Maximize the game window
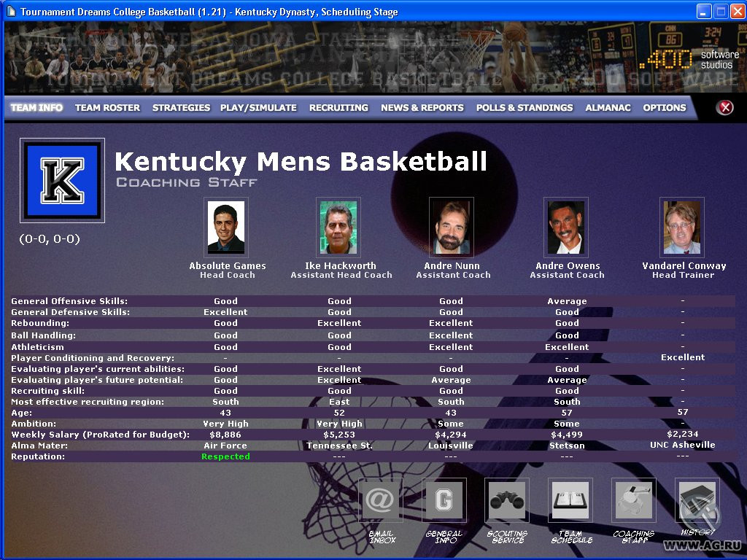The width and height of the screenshot is (747, 560). click(x=721, y=12)
